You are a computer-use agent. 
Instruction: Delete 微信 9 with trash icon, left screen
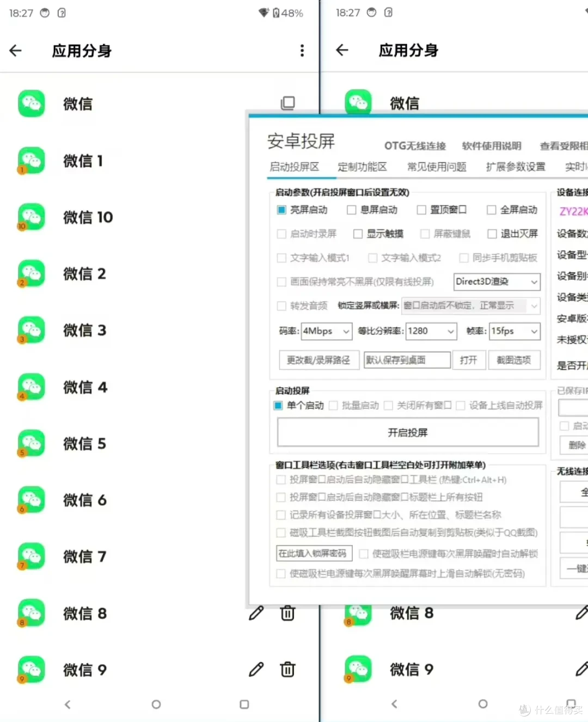[287, 669]
